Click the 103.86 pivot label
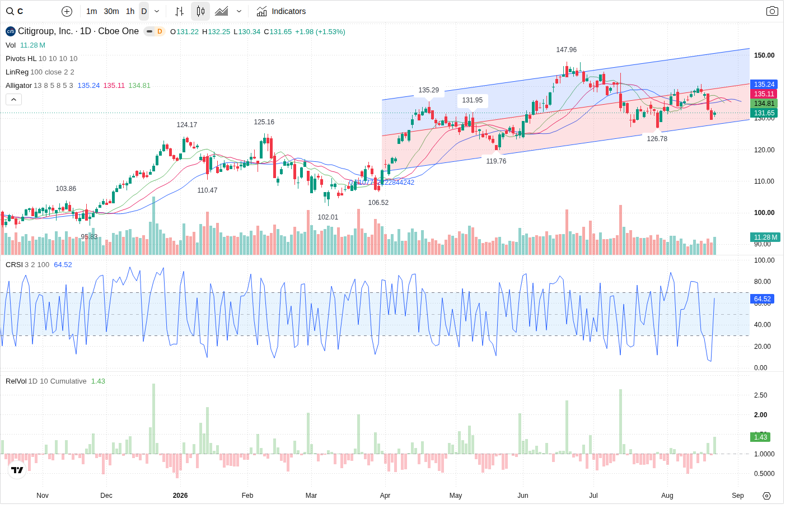This screenshot has height=532, width=795. (x=66, y=189)
